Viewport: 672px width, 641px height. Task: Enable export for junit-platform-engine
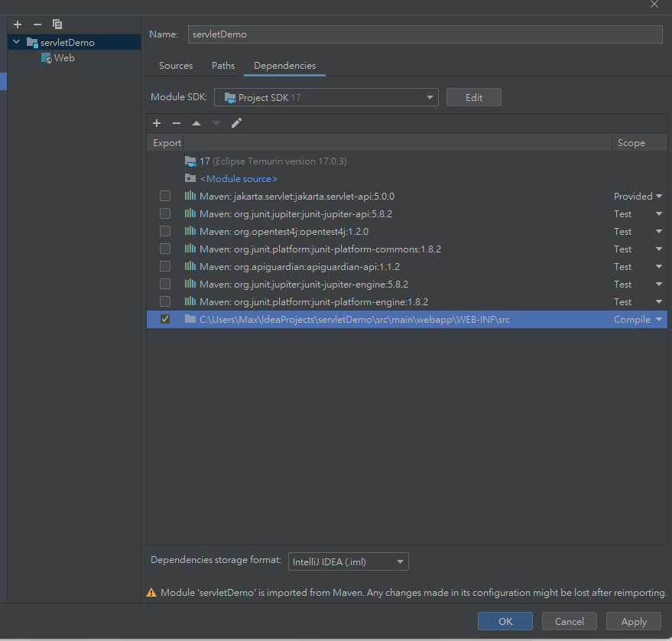(165, 301)
